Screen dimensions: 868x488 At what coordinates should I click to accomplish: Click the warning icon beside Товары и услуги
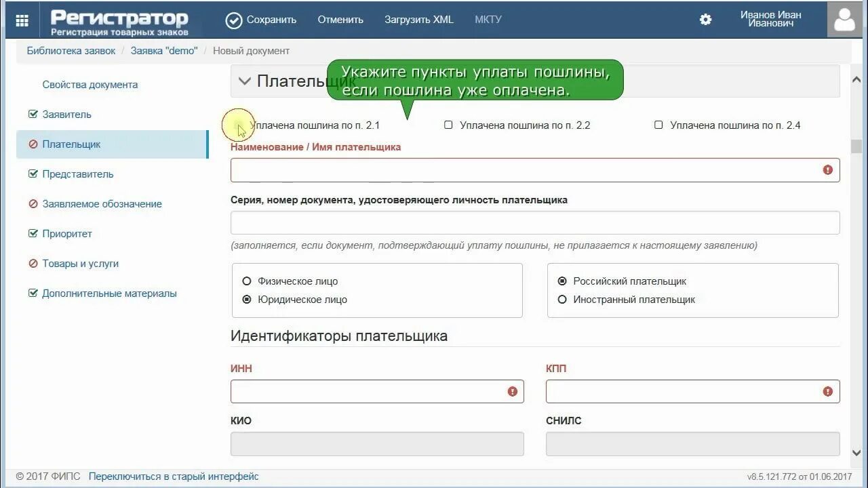pyautogui.click(x=33, y=264)
